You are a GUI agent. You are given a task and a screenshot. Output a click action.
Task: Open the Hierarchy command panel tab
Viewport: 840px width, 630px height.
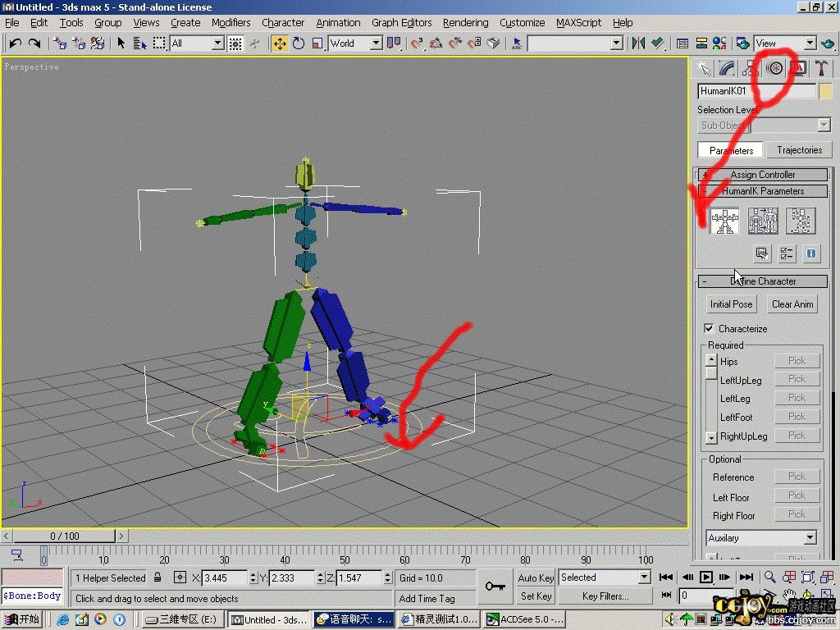coord(750,68)
